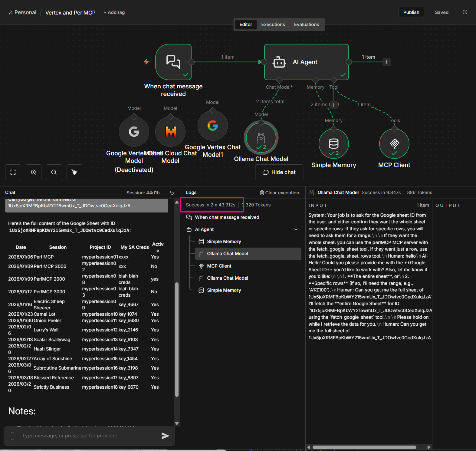Screen dimensions: 476x451
Task: Switch to the Executions tab
Action: [273, 25]
